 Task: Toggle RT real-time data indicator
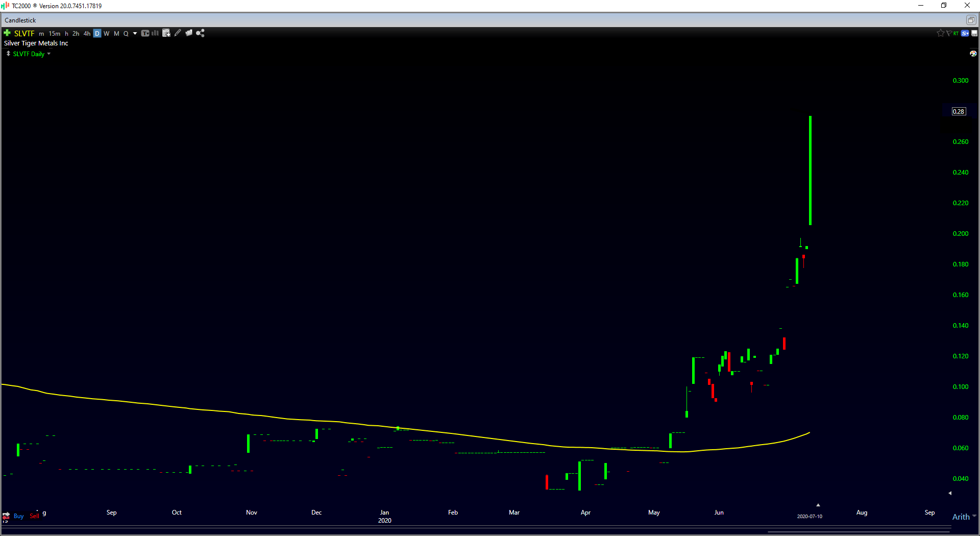point(956,33)
